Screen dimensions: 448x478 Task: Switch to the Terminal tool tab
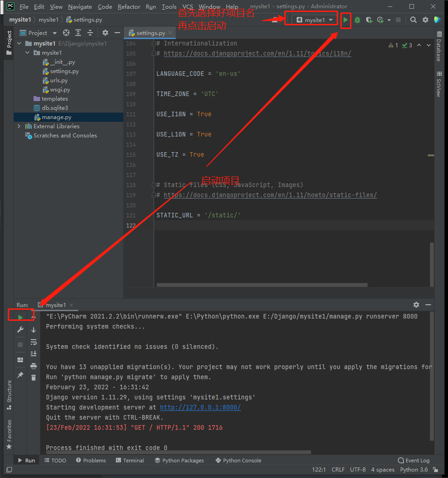130,461
